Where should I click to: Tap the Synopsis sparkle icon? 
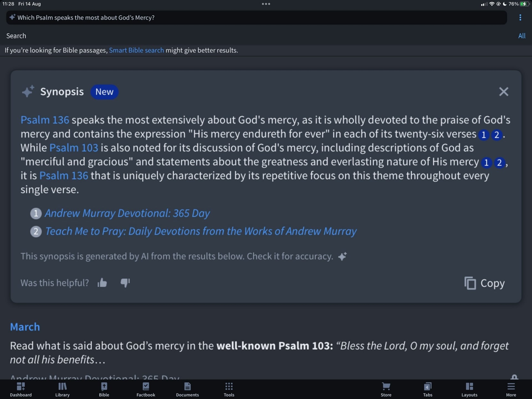coord(28,91)
